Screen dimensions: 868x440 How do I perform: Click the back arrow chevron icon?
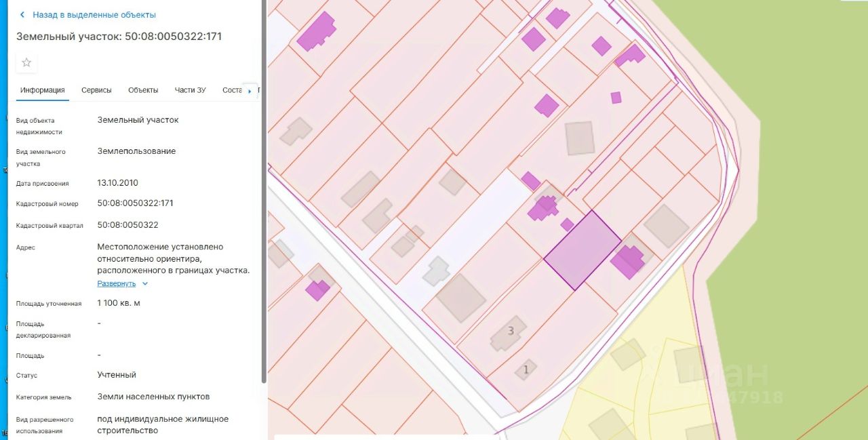click(22, 14)
